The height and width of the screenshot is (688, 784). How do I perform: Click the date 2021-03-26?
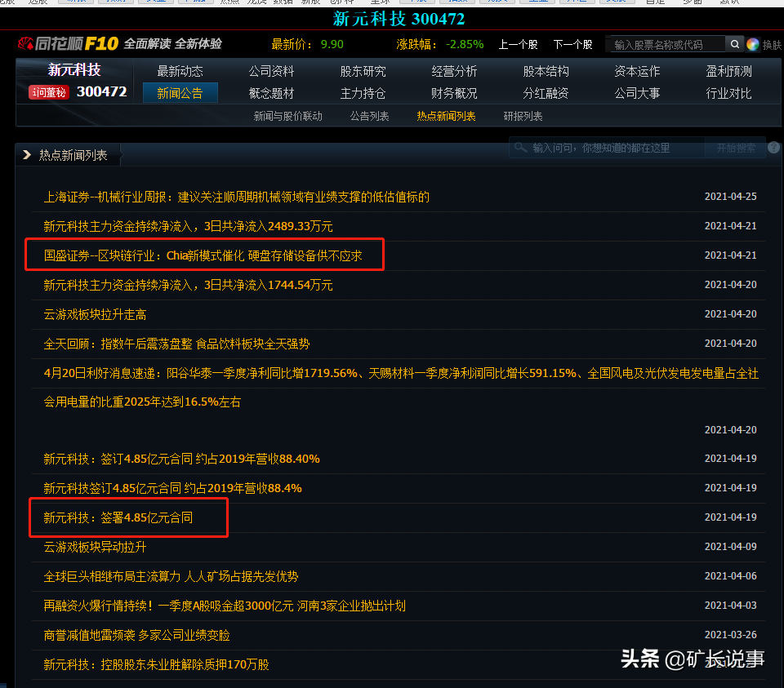click(x=730, y=634)
